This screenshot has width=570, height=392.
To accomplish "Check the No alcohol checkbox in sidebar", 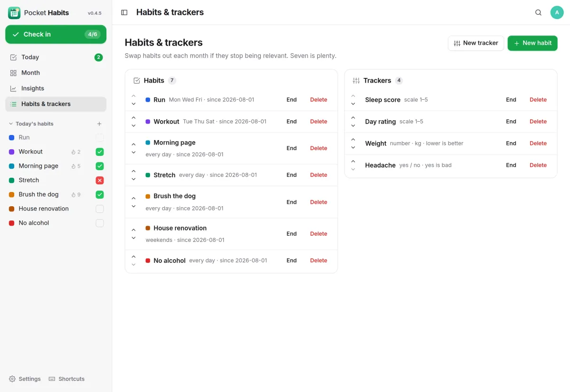I will coord(100,223).
